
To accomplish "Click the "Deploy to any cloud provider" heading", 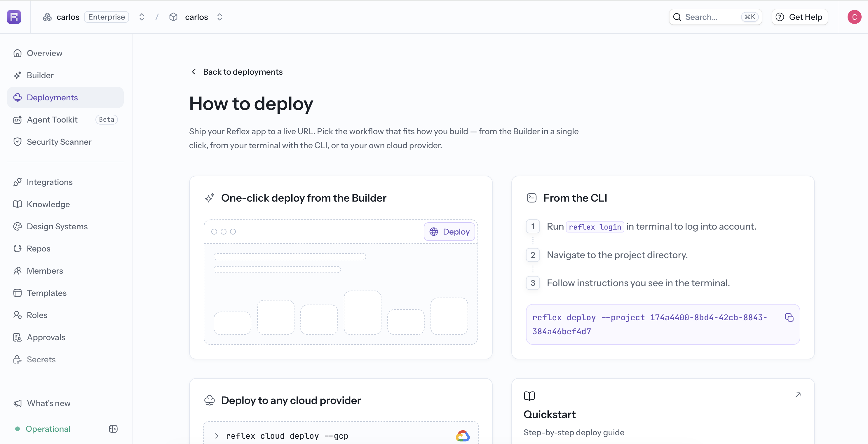I will [291, 401].
